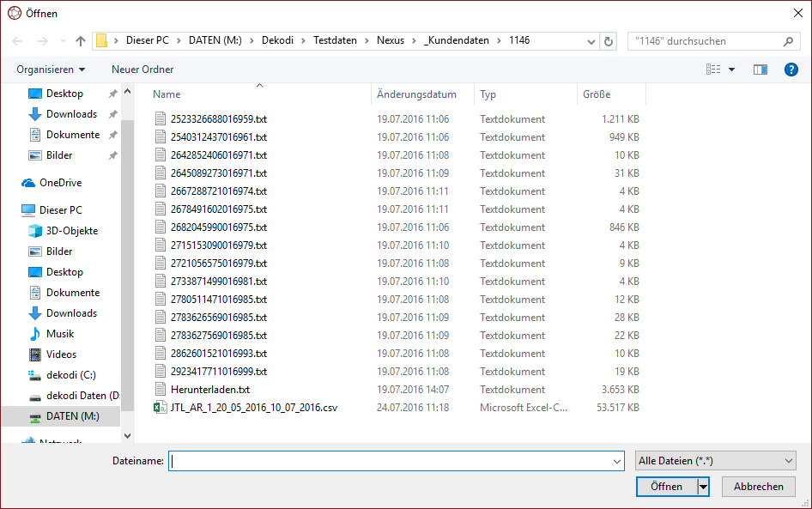This screenshot has width=812, height=509.
Task: Select the JTL_AR csv Excel file
Action: pos(253,408)
